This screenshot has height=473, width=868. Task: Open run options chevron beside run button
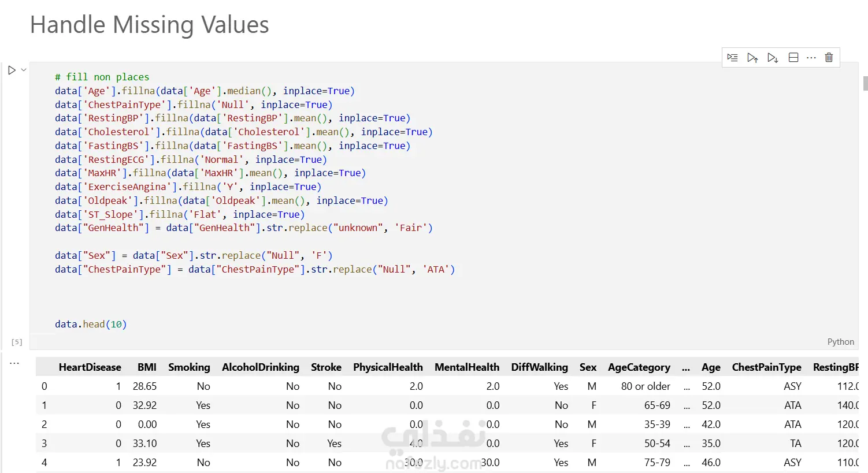[24, 70]
